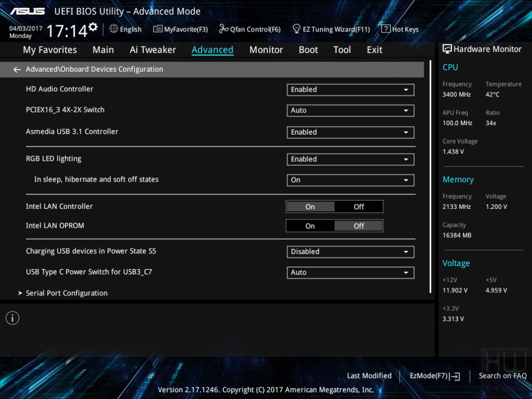Open the Ai Tweaker tab
The image size is (532, 399).
pyautogui.click(x=153, y=50)
